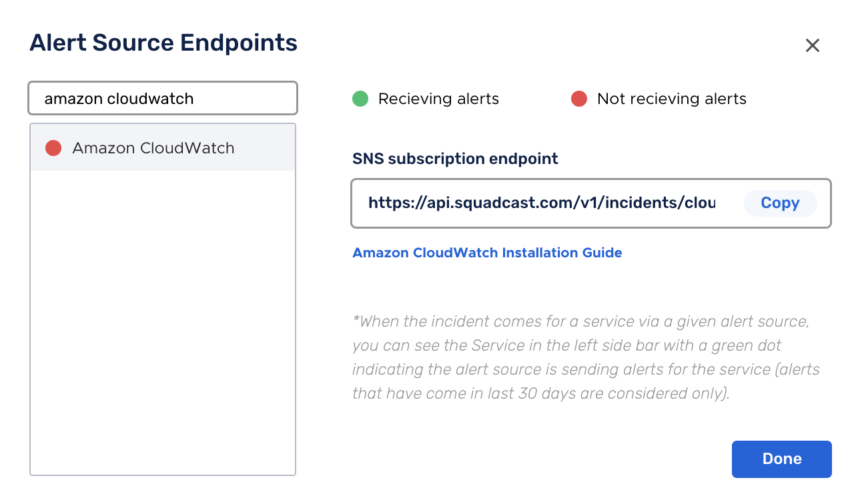Click the SNS subscription endpoint heading
Screen dimensions: 854x504
pyautogui.click(x=455, y=159)
